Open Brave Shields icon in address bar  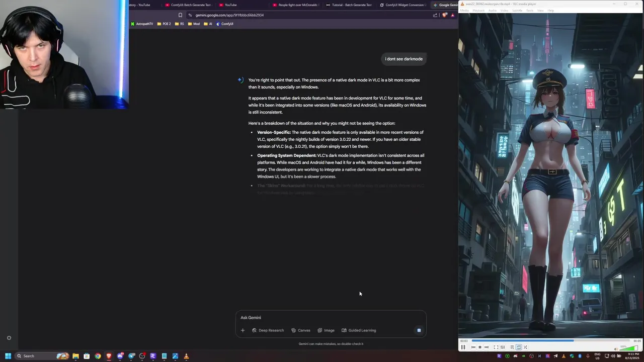(x=445, y=15)
